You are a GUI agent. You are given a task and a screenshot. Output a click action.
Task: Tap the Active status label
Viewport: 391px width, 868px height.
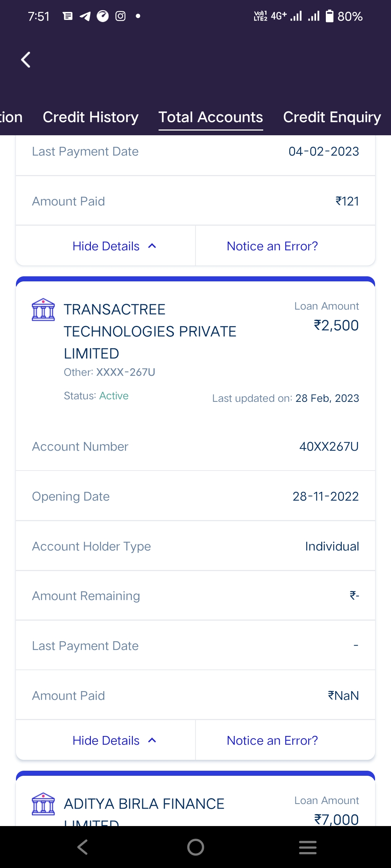point(114,396)
